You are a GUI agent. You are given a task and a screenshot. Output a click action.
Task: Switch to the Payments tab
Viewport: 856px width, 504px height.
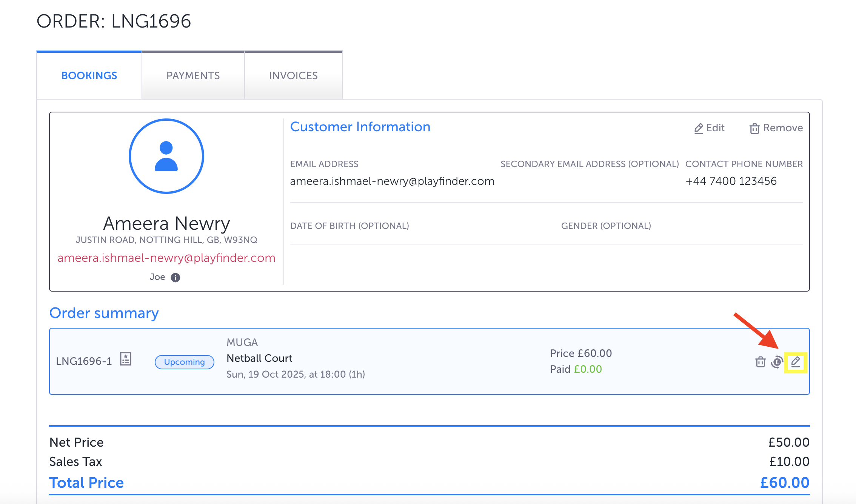193,76
